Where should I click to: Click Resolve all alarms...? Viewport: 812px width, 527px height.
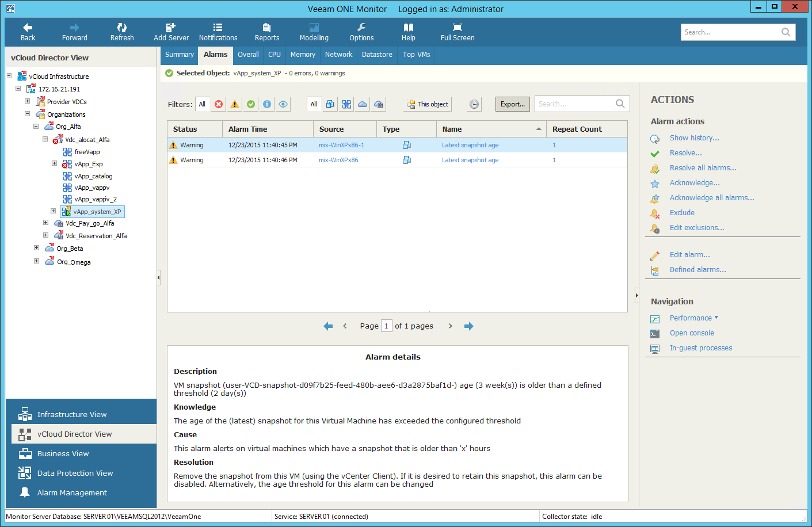[x=703, y=168]
